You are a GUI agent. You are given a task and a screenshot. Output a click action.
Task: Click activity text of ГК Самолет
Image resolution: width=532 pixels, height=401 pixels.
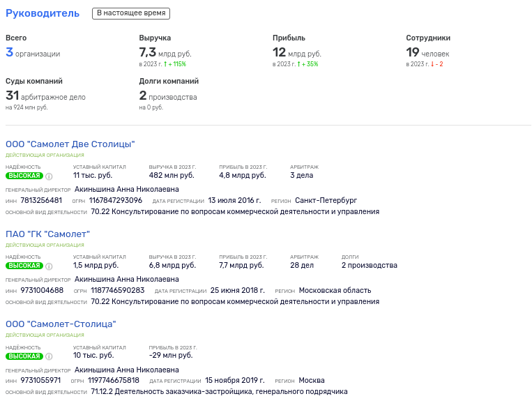pyautogui.click(x=235, y=301)
